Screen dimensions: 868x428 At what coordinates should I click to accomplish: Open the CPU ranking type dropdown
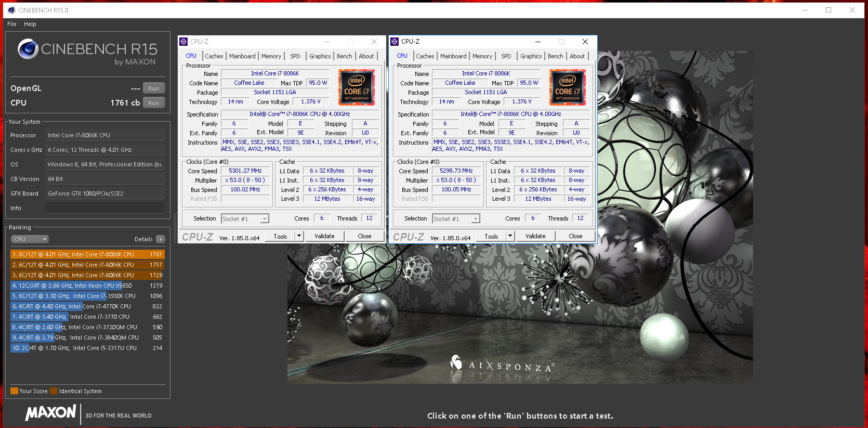pos(30,239)
